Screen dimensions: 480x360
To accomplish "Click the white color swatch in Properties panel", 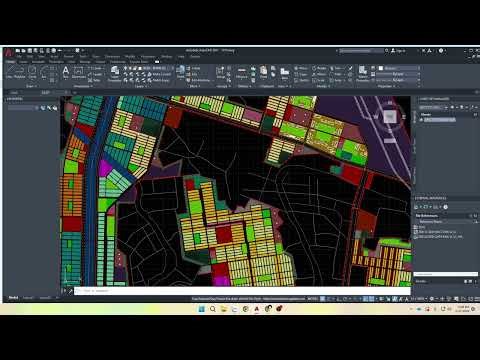I will [x=381, y=68].
